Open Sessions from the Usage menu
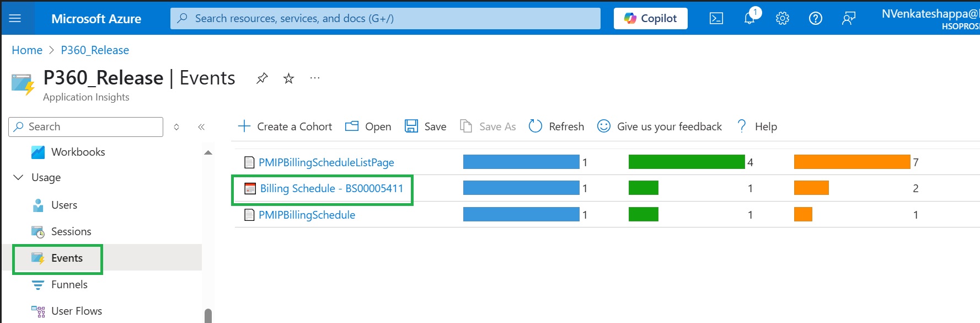 coord(71,231)
